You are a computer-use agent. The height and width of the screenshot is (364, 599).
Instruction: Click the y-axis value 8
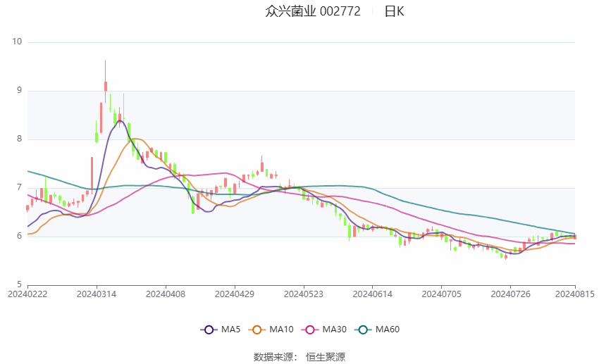click(x=20, y=139)
